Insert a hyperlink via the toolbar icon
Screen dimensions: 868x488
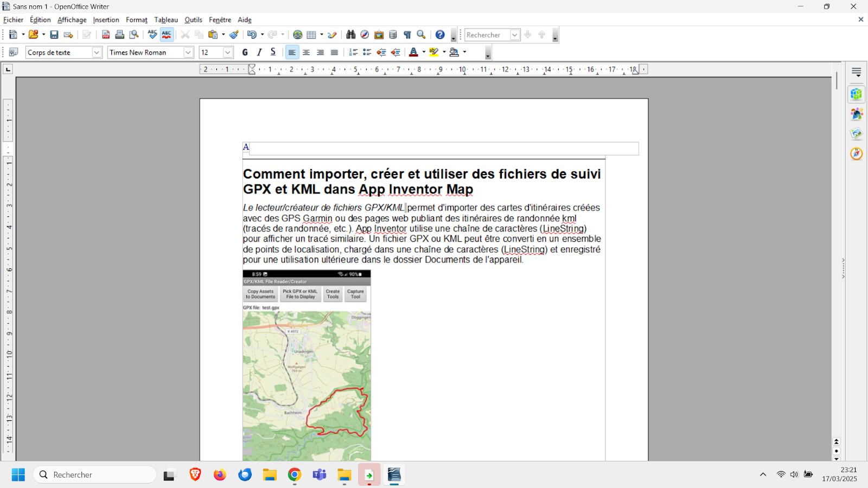[x=297, y=35]
